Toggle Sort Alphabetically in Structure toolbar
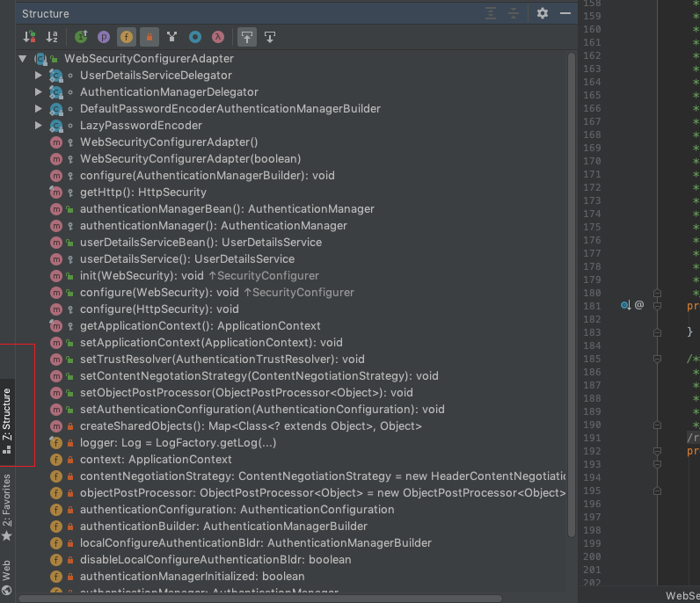This screenshot has height=603, width=700. coord(52,37)
